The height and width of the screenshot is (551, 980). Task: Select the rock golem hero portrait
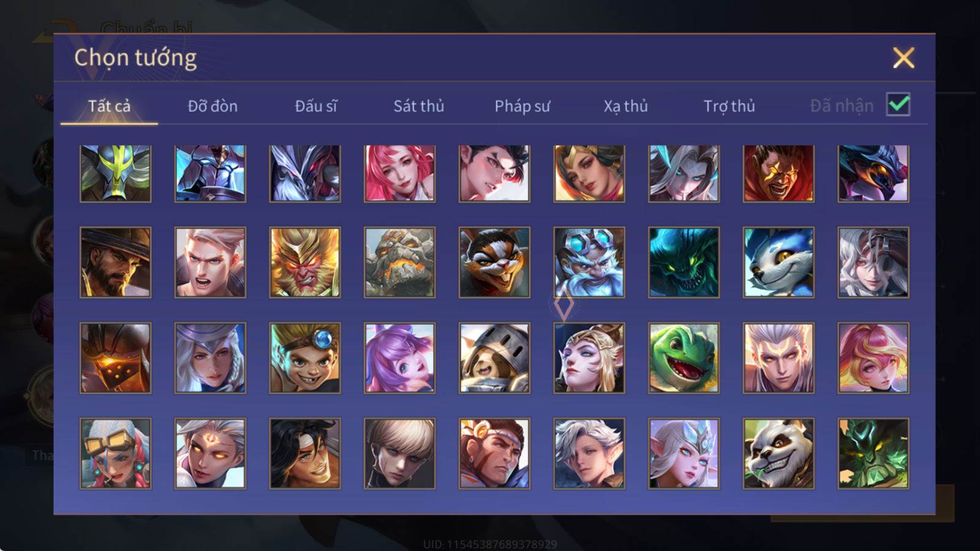coord(399,263)
